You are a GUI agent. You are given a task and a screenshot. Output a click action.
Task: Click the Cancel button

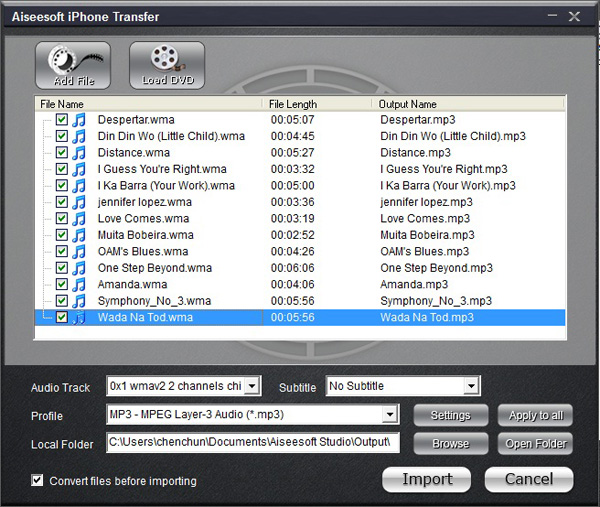coord(529,479)
